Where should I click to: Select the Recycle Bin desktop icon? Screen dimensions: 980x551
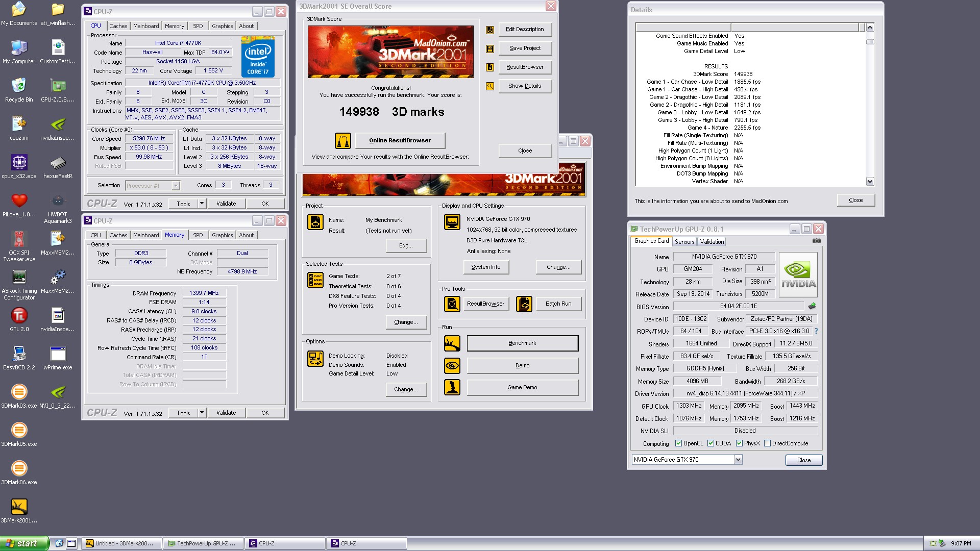tap(19, 90)
